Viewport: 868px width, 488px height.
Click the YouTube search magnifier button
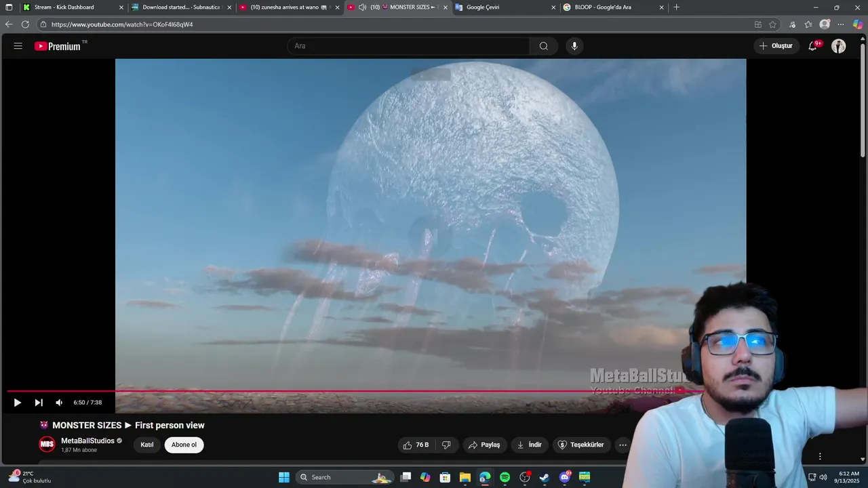tap(544, 46)
